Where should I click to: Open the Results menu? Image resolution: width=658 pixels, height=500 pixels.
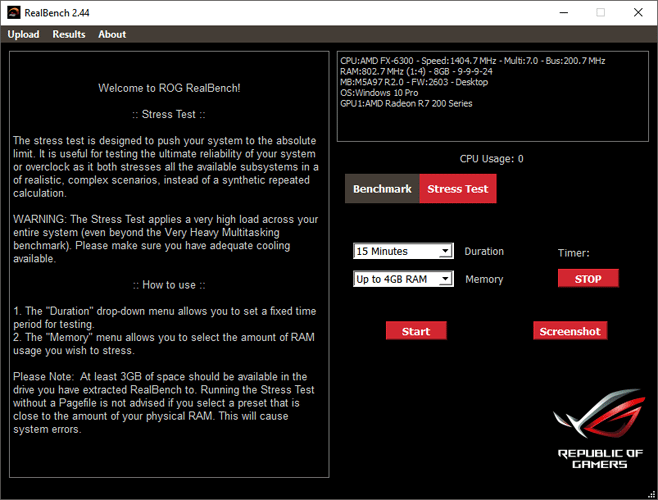coord(69,34)
